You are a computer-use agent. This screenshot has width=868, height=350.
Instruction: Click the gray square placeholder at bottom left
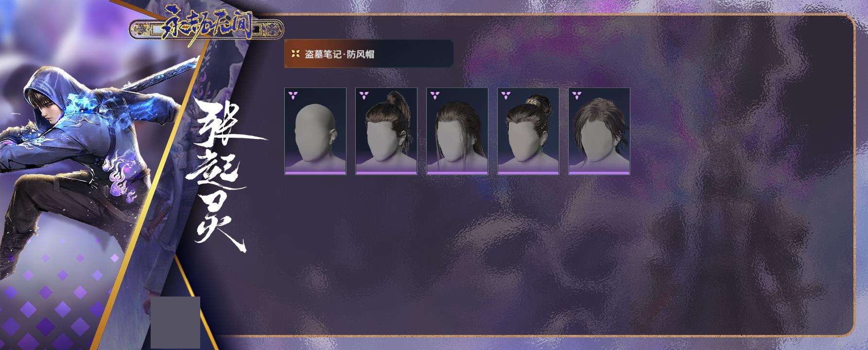point(175,322)
